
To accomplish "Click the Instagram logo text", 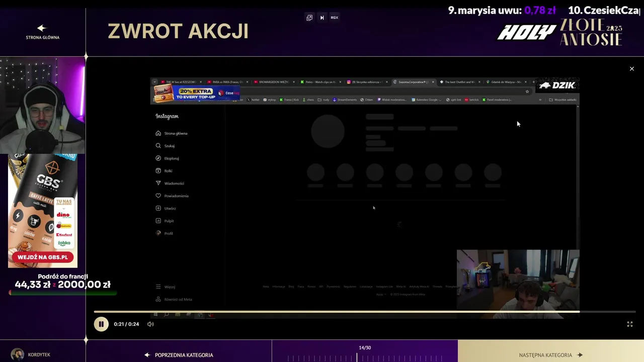I will pyautogui.click(x=167, y=116).
